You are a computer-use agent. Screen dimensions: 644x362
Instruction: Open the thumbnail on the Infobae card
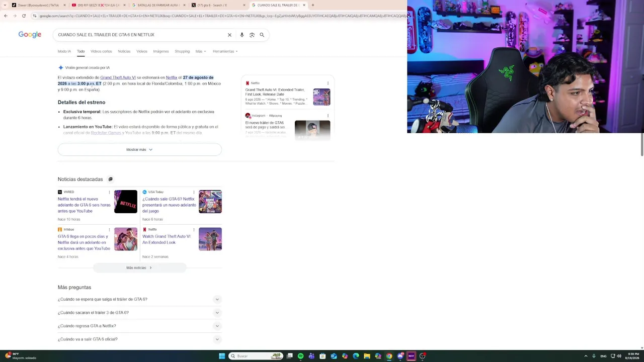coord(126,239)
